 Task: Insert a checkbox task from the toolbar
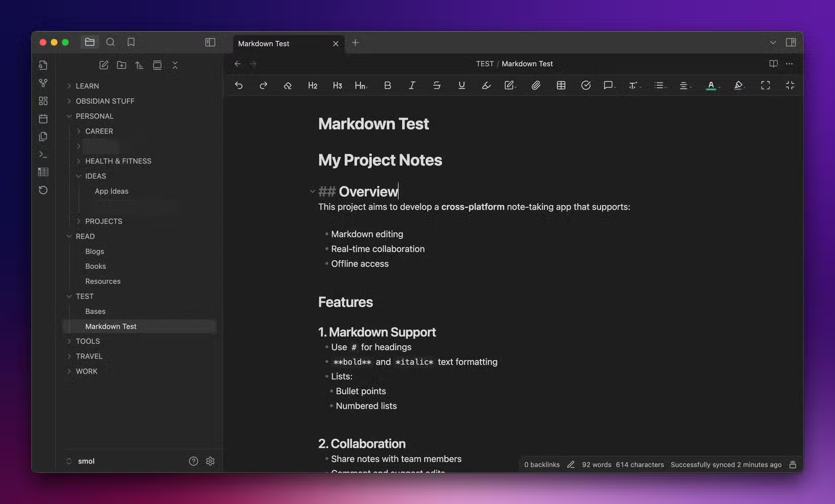586,85
